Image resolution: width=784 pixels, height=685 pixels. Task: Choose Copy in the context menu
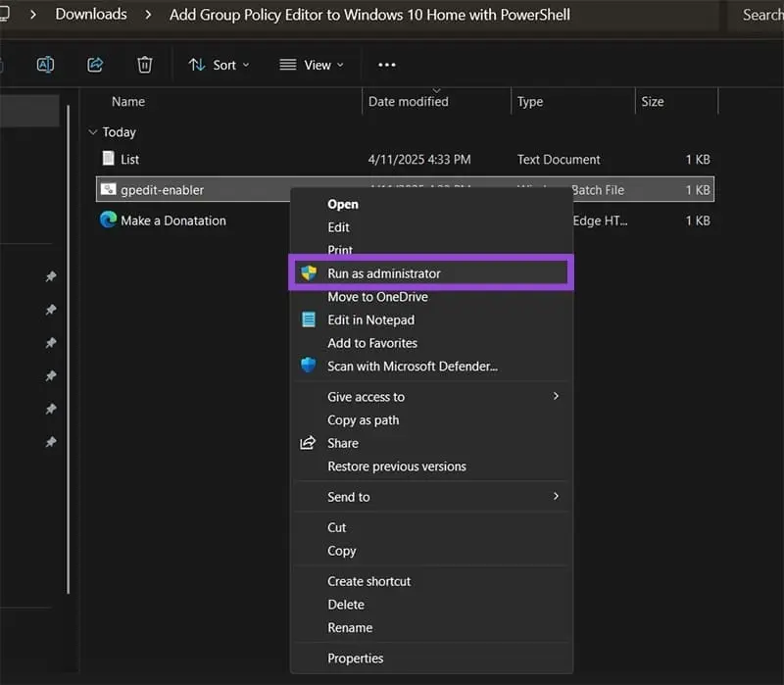click(x=431, y=551)
